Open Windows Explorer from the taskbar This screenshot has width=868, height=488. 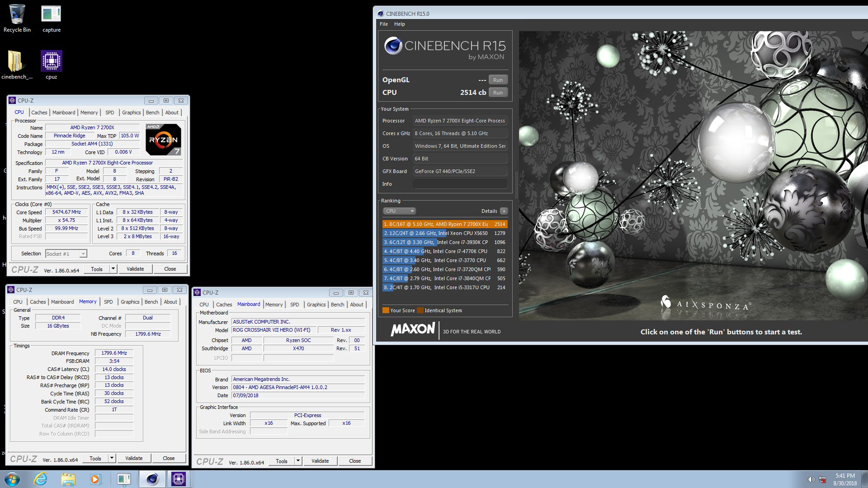[68, 479]
